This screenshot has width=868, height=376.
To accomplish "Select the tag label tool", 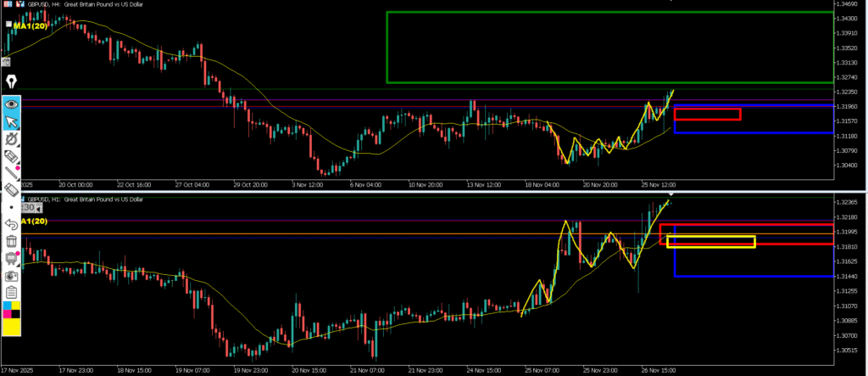I will [12, 156].
